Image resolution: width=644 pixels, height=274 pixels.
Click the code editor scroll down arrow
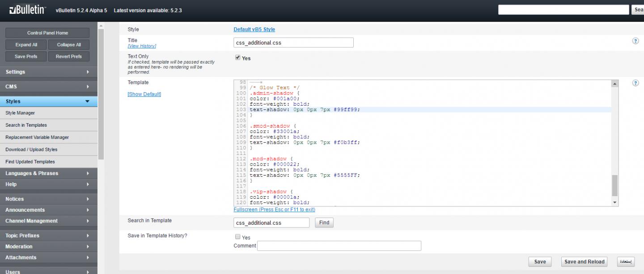tap(615, 202)
